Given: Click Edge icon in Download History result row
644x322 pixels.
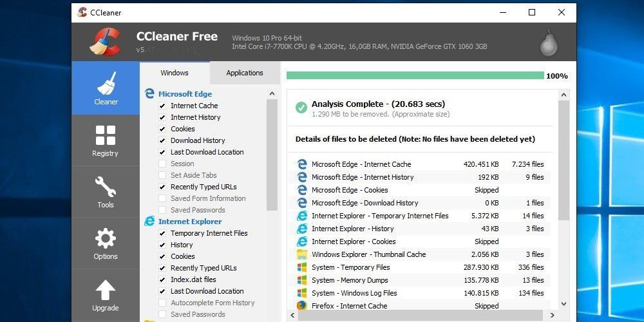Looking at the screenshot, I should 302,203.
